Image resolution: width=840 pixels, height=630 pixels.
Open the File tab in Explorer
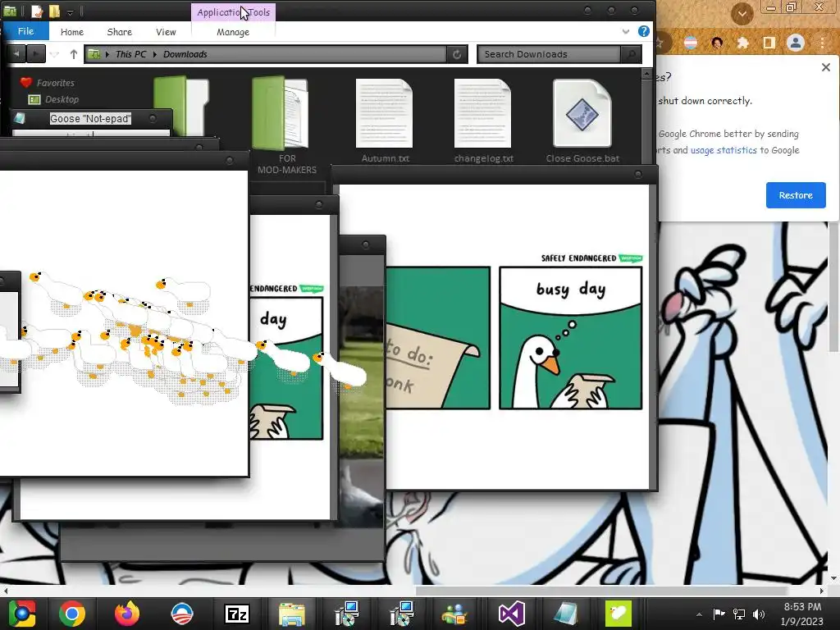pos(25,31)
